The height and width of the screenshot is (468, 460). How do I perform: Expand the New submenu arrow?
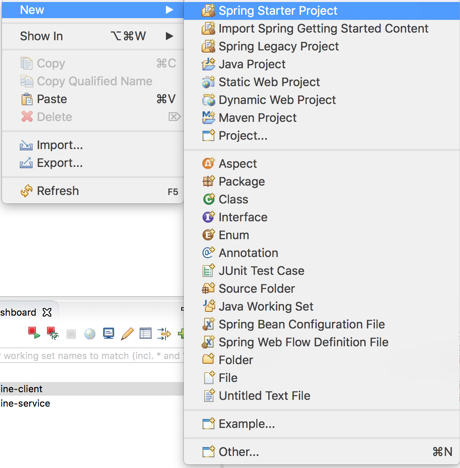click(169, 10)
